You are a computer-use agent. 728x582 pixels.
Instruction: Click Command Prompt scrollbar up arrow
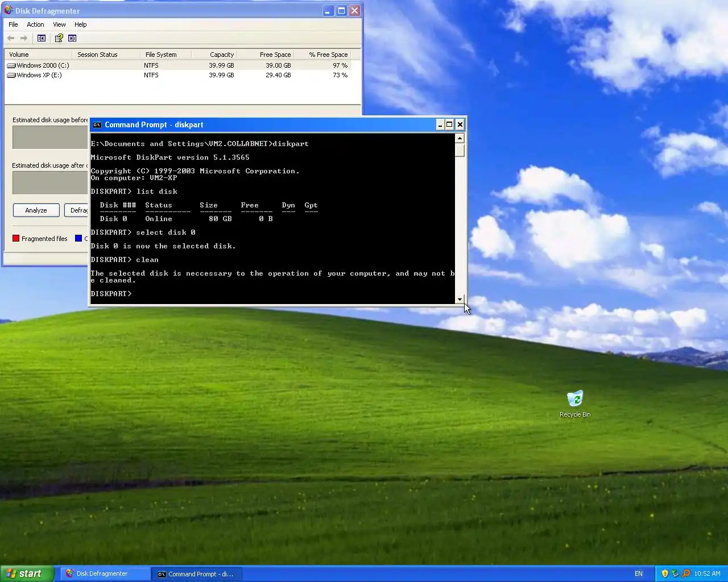click(460, 138)
